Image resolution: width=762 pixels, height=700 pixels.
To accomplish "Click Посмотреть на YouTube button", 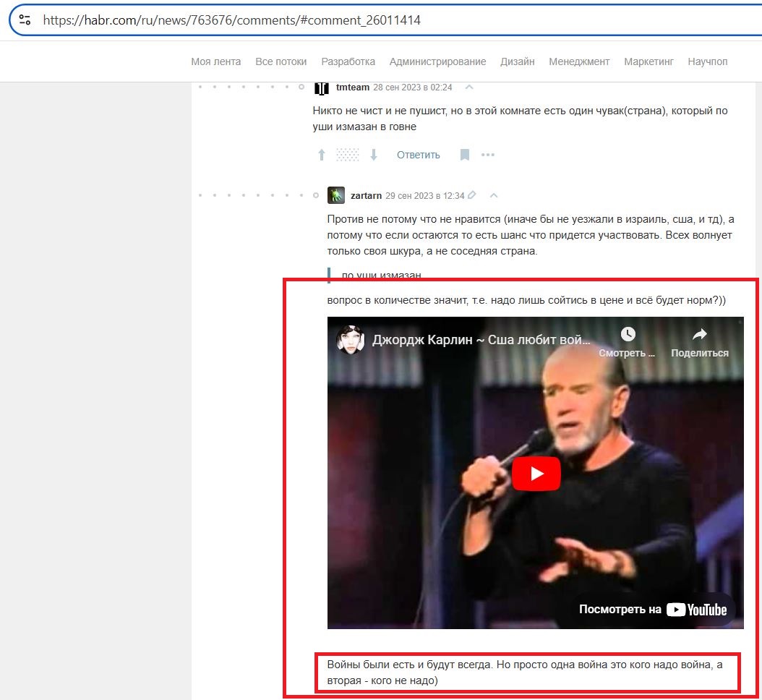I will 652,610.
